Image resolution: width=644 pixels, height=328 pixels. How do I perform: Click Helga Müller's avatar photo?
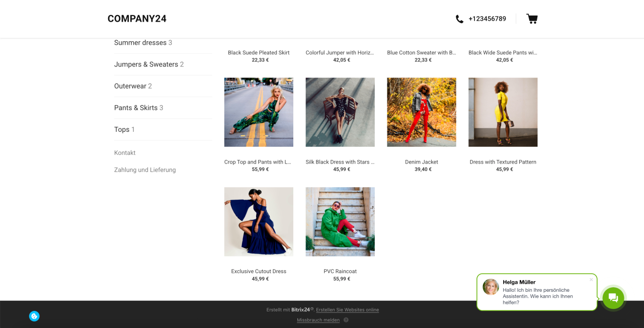coord(491,287)
